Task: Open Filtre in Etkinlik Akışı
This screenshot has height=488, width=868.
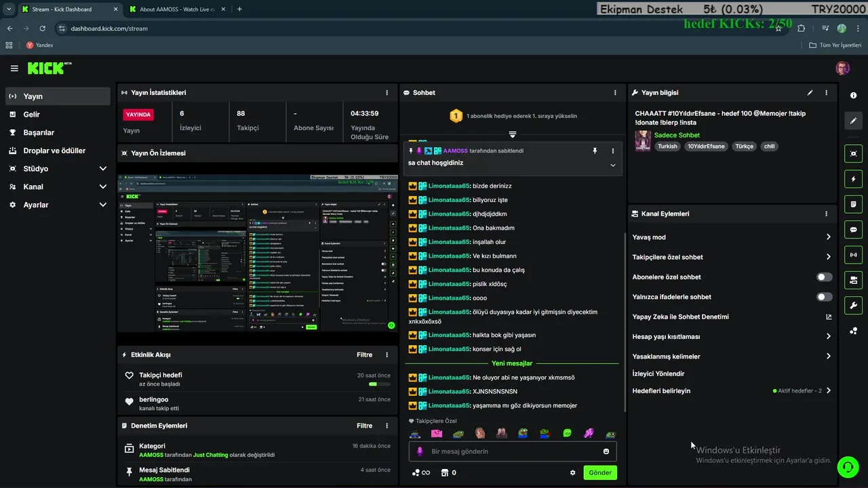Action: point(364,354)
